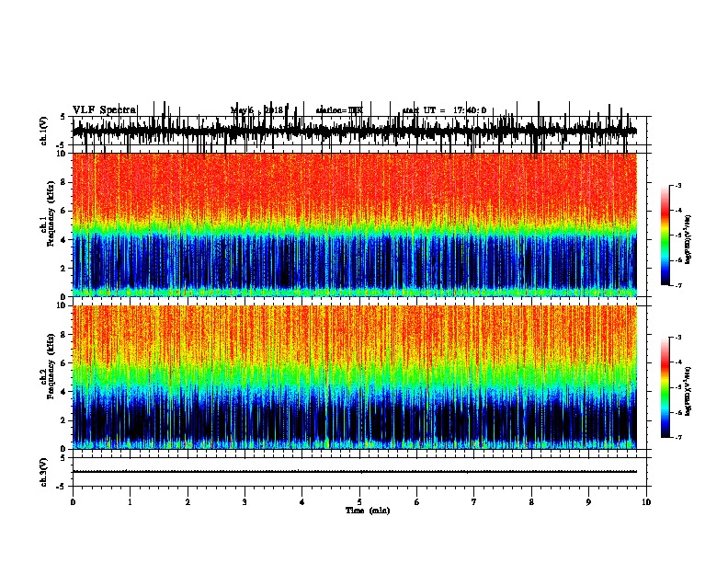Click time axis tick label '5'
Image resolution: width=728 pixels, height=563 pixels.
(x=359, y=502)
